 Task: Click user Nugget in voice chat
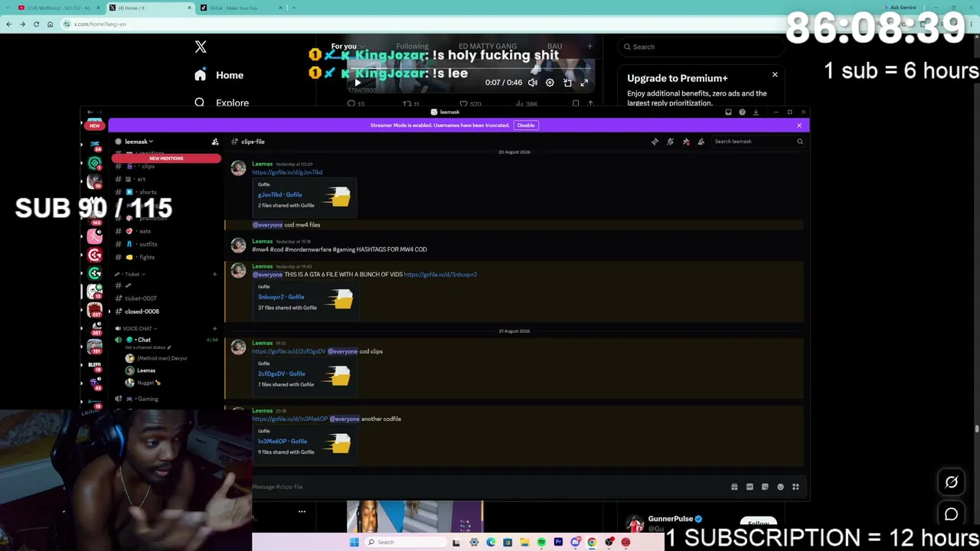[145, 383]
